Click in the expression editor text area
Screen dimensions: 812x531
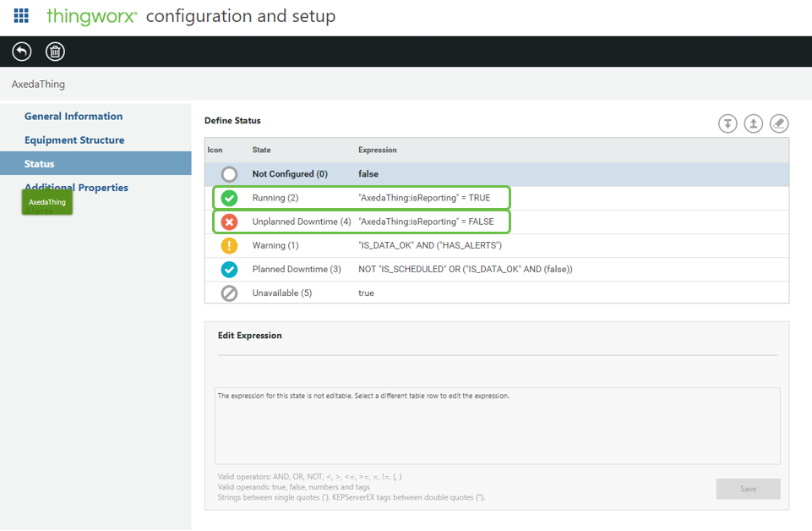point(497,426)
